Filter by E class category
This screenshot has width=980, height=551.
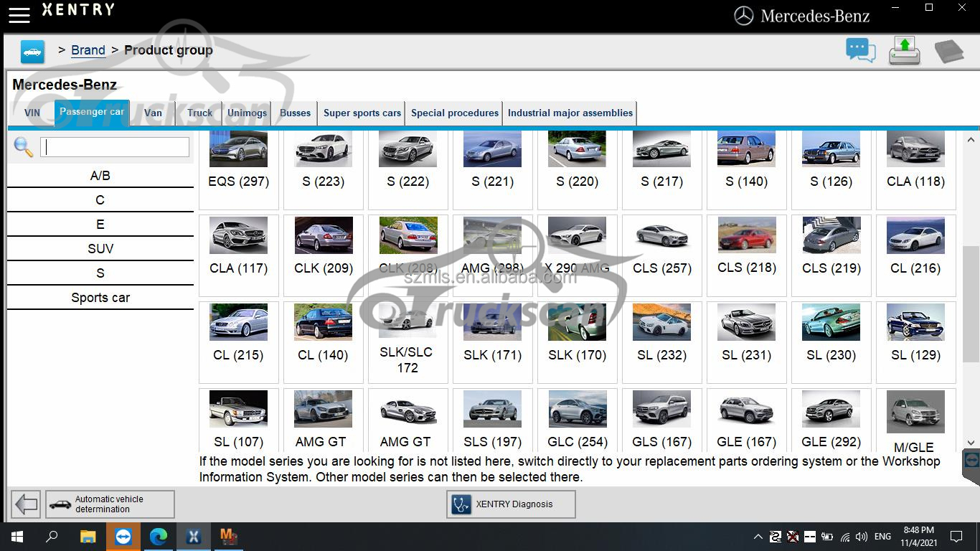(x=100, y=225)
